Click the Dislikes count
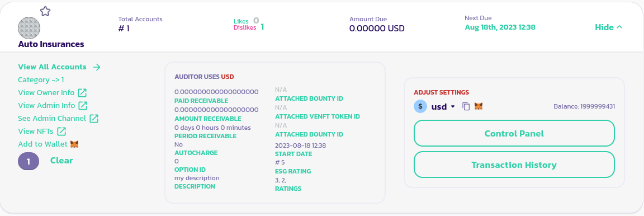Image resolution: width=644 pixels, height=216 pixels. [262, 27]
